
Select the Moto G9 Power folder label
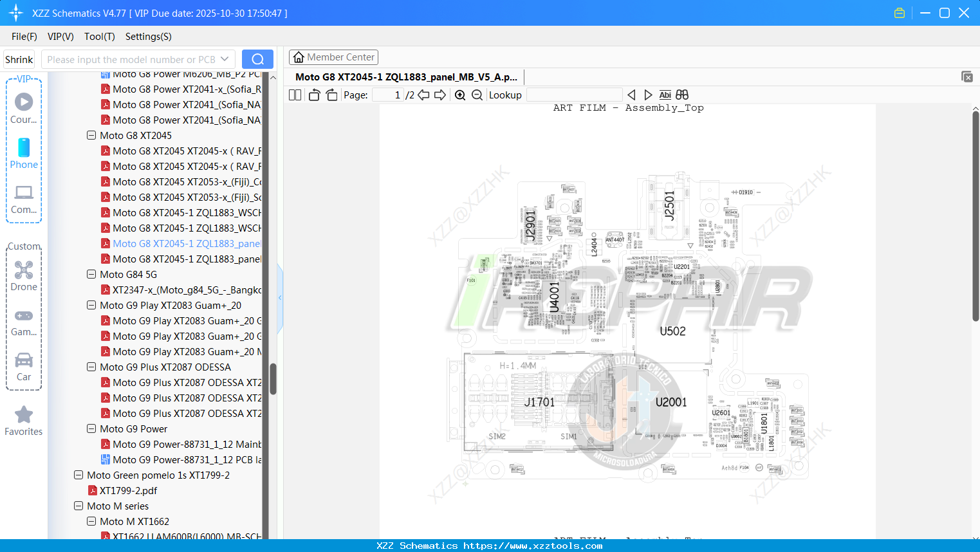[133, 429]
